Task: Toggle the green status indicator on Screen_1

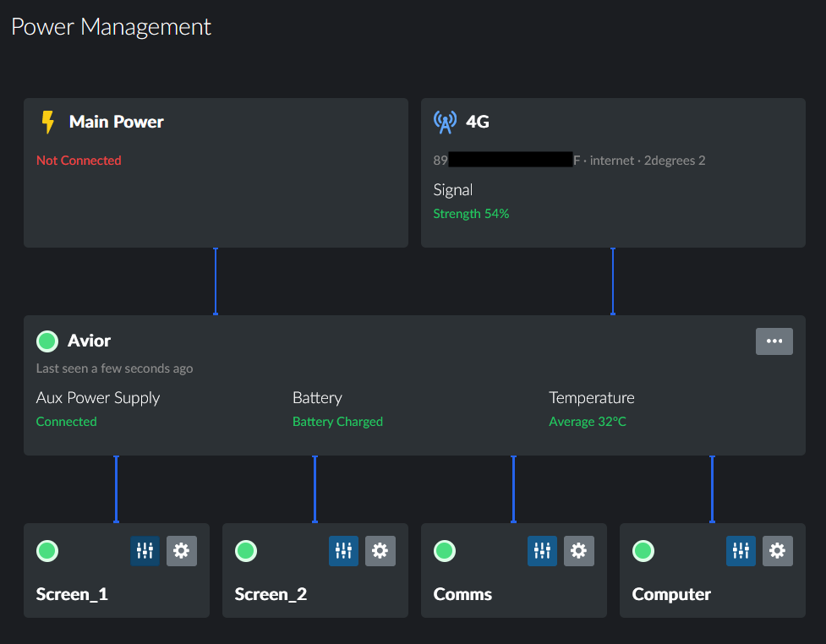Action: [47, 550]
